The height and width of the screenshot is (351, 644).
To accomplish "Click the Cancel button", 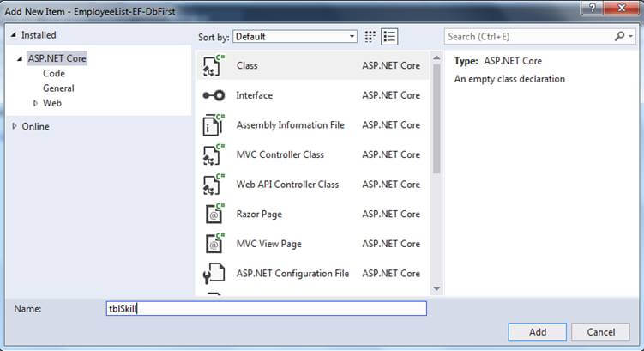I will pyautogui.click(x=600, y=331).
